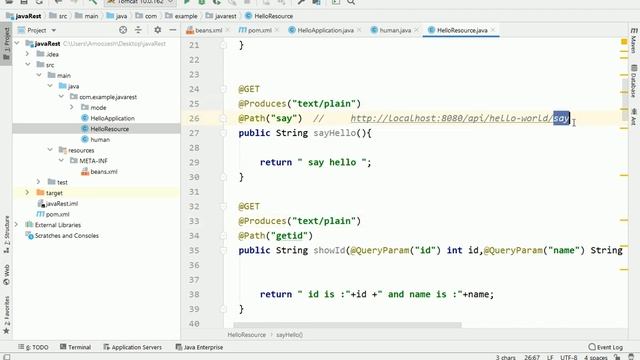This screenshot has width=640, height=360.
Task: Open the TODO tool window
Action: click(33, 347)
